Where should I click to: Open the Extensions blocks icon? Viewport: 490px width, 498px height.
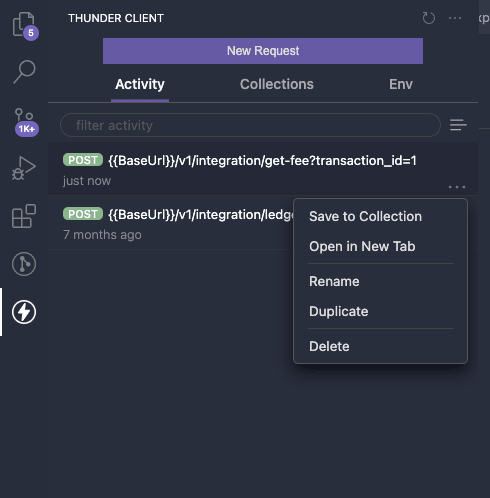point(24,216)
